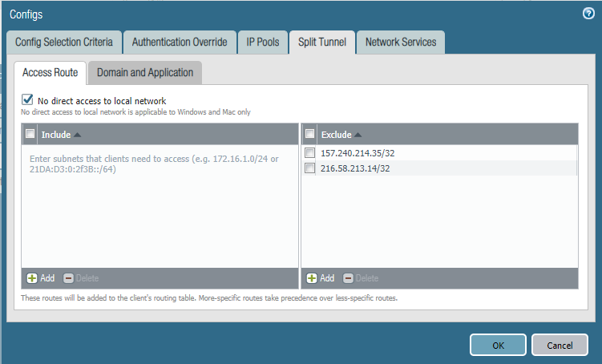The height and width of the screenshot is (364, 602).
Task: Tick the select-all checkbox in Exclude header
Action: click(310, 135)
